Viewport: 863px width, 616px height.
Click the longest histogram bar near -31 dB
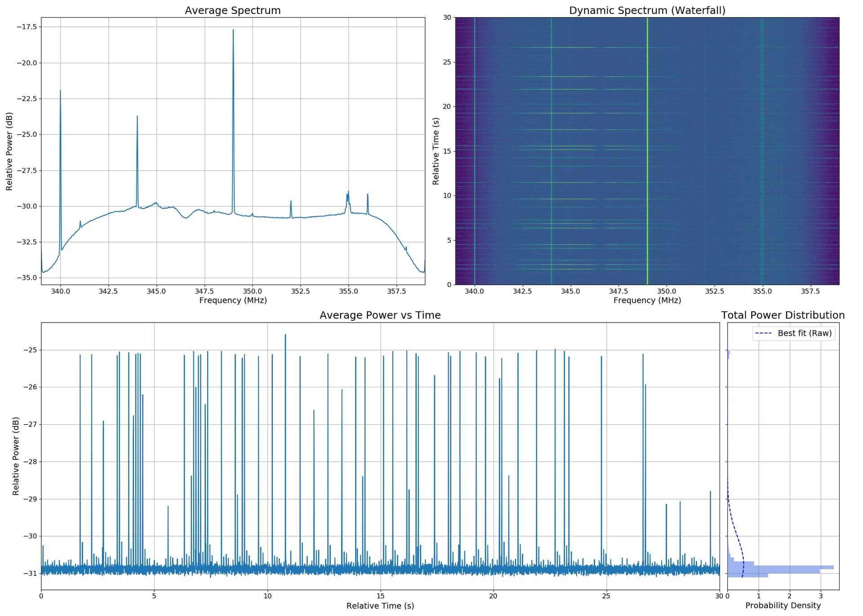pyautogui.click(x=780, y=567)
